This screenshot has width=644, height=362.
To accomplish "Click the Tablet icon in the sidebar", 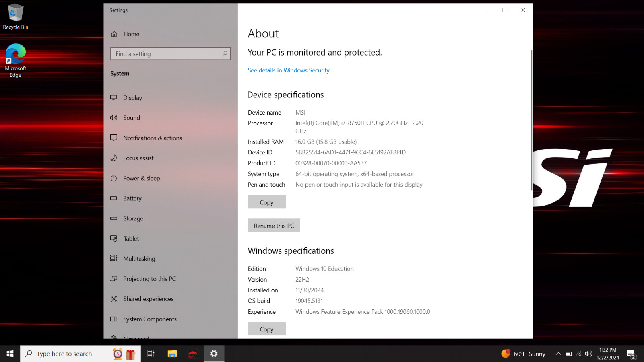I will click(x=114, y=239).
